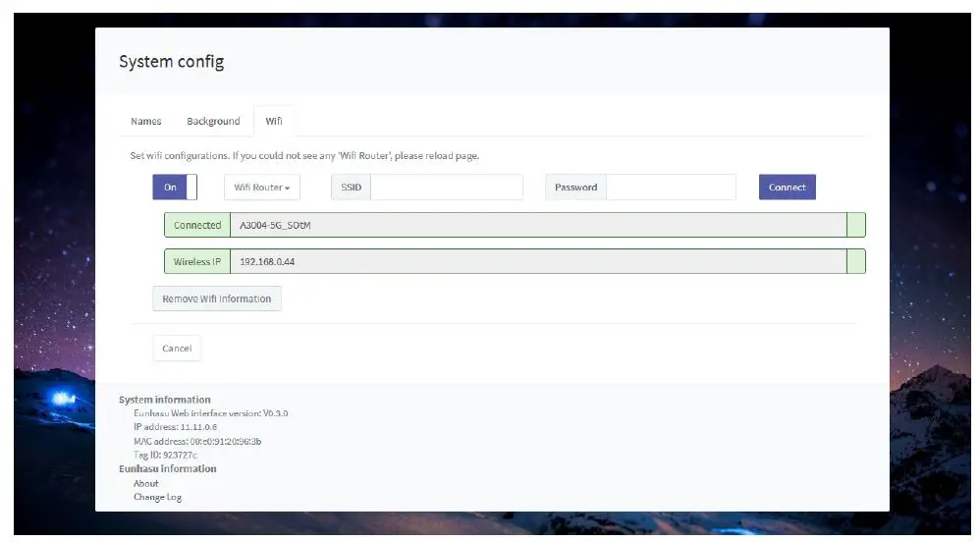Switch to the Names tab
This screenshot has width=980, height=542.
[145, 121]
